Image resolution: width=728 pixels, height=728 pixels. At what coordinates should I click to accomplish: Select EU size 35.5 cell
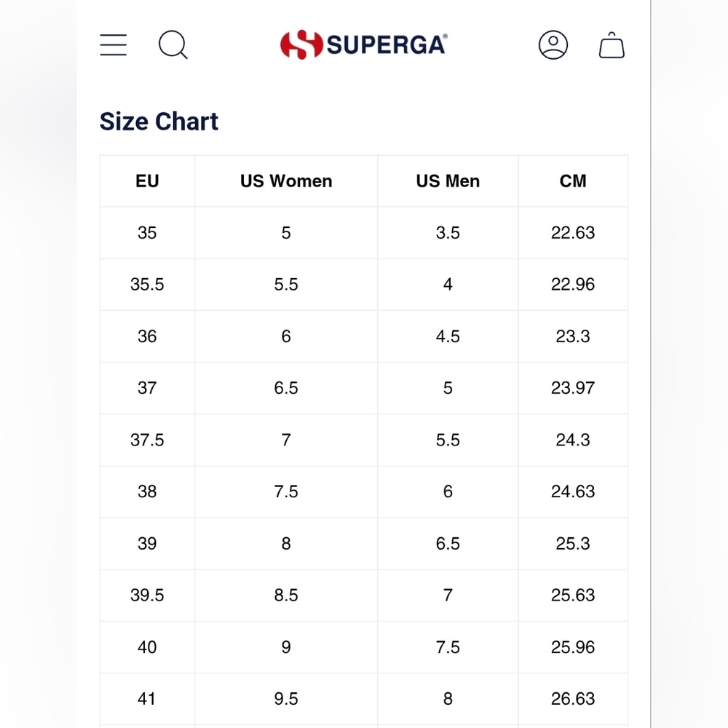pos(147,284)
